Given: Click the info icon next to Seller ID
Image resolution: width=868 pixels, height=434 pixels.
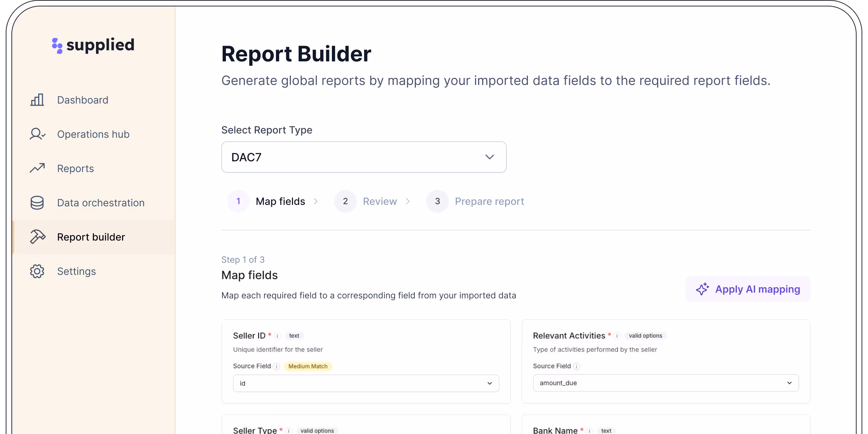Looking at the screenshot, I should (278, 335).
